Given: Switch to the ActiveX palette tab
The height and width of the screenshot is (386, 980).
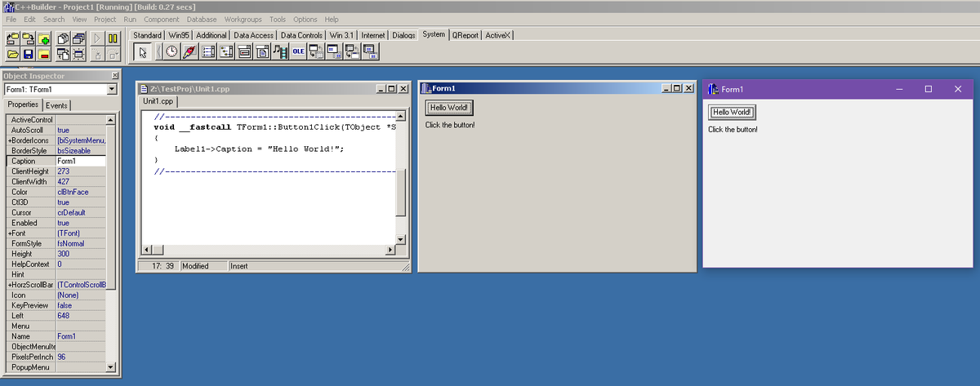Looking at the screenshot, I should click(497, 35).
